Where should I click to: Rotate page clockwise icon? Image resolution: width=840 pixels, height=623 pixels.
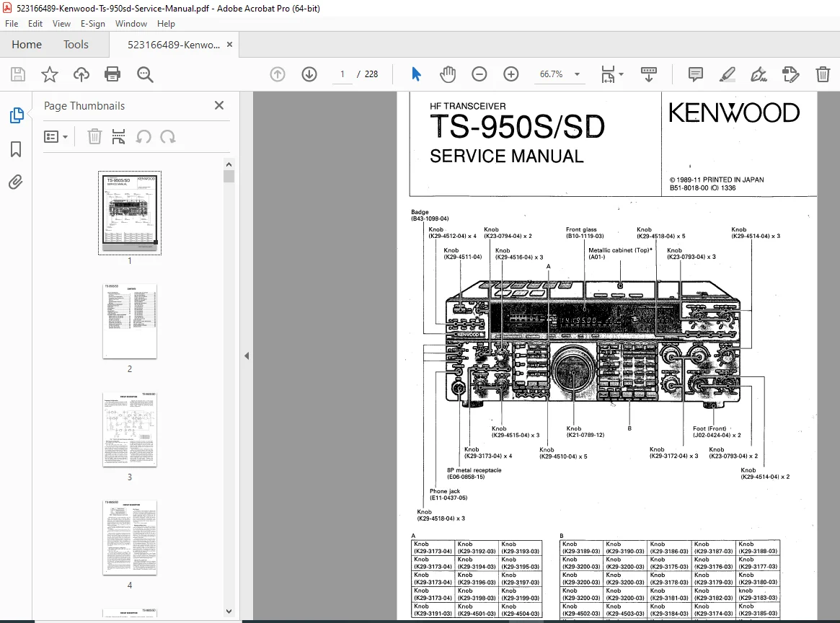(168, 136)
